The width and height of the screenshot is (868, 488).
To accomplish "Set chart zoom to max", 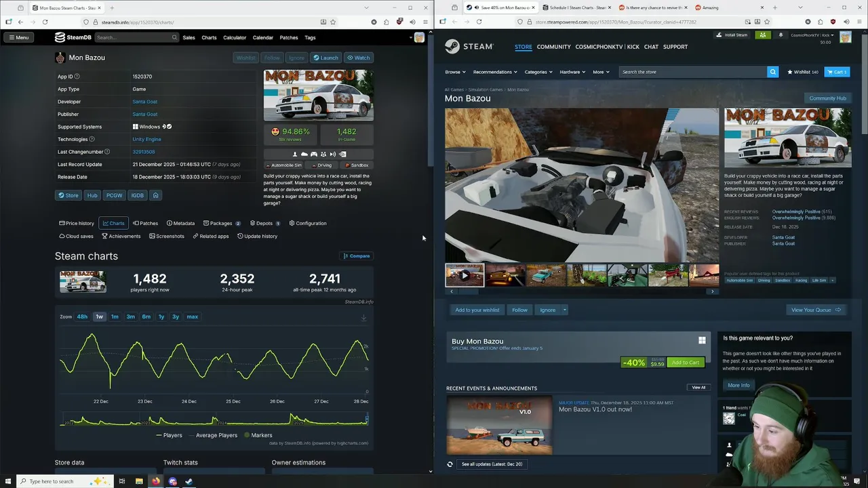I will point(193,317).
